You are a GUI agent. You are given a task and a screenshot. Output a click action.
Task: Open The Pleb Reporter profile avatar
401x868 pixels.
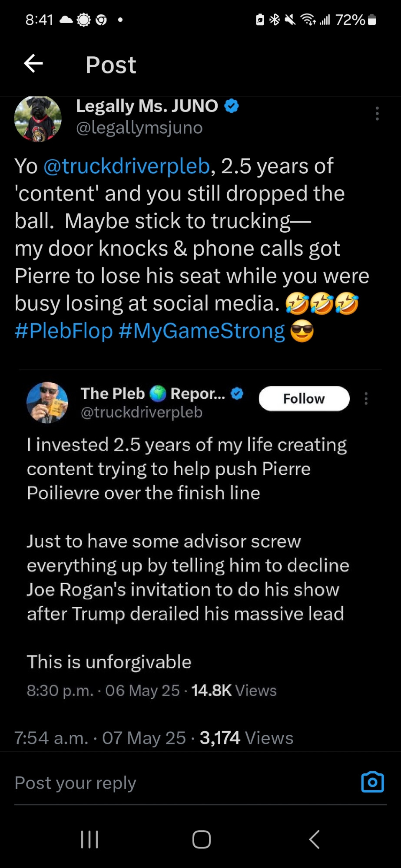pos(47,402)
